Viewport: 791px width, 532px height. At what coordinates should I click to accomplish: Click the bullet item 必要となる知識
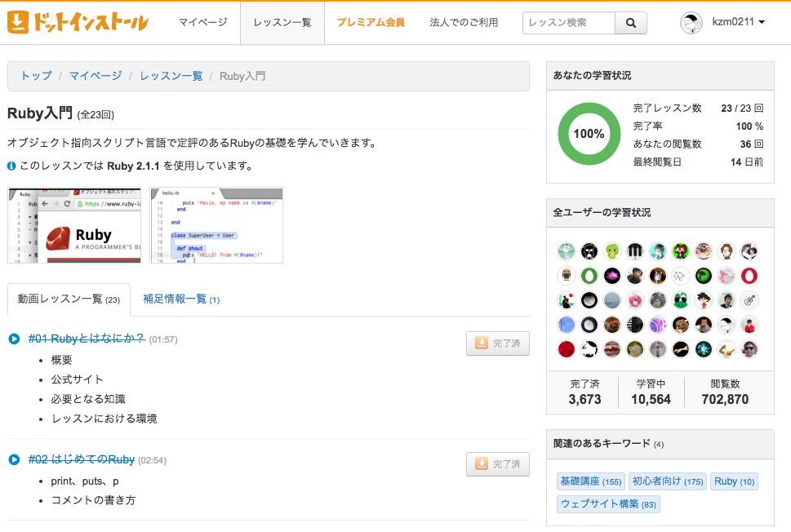pyautogui.click(x=88, y=399)
